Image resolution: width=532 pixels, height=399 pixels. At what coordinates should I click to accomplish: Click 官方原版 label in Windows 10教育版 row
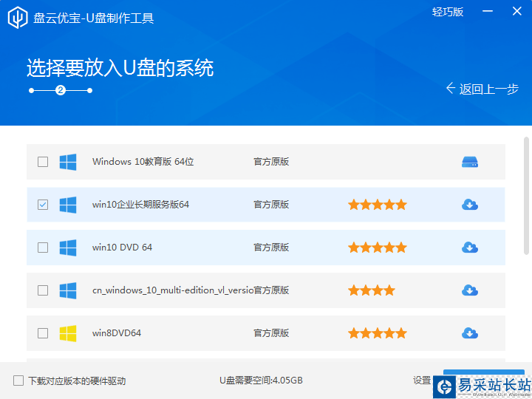click(271, 162)
